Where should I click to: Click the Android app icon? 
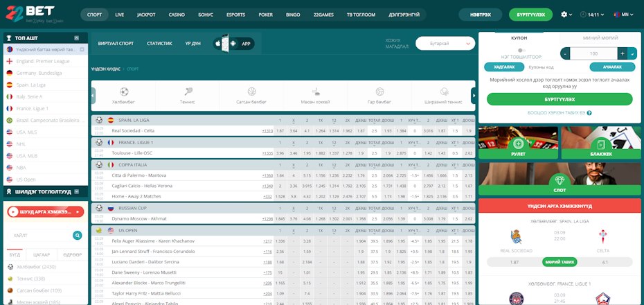(x=233, y=44)
